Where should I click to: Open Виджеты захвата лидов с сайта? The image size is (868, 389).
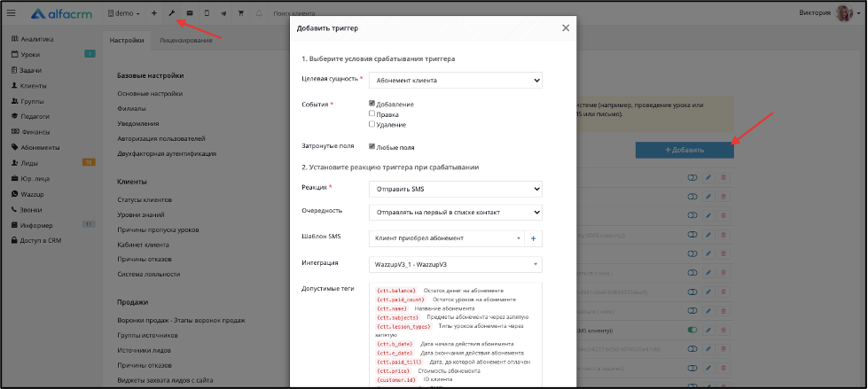[165, 380]
